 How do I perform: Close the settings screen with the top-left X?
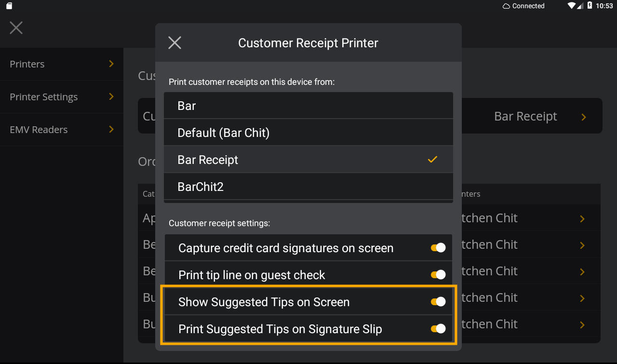pos(16,27)
